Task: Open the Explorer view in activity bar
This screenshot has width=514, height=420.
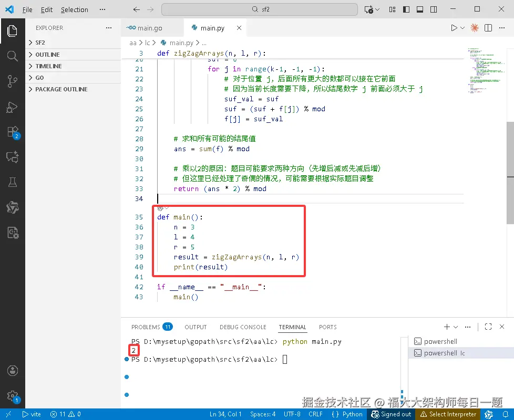Action: [x=12, y=31]
